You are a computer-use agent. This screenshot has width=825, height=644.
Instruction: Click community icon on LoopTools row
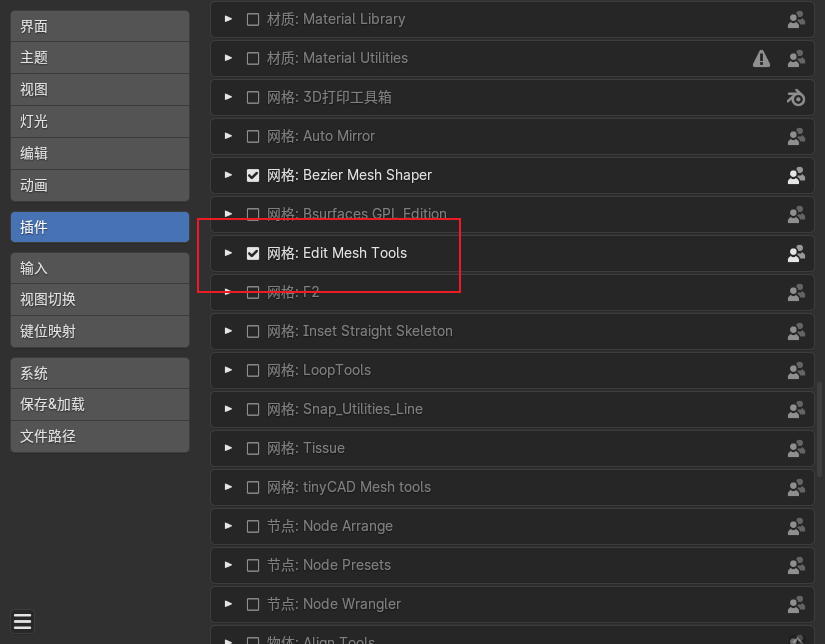796,370
